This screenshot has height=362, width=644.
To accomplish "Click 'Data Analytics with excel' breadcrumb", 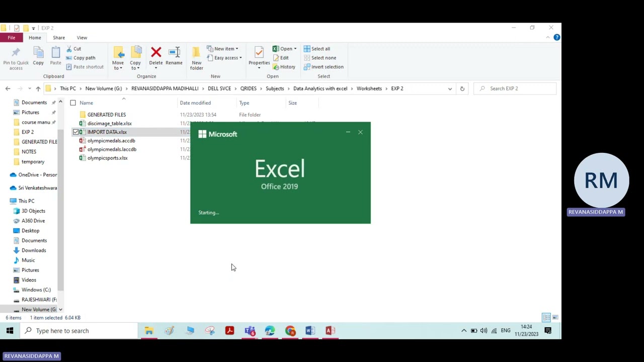I will (x=320, y=88).
